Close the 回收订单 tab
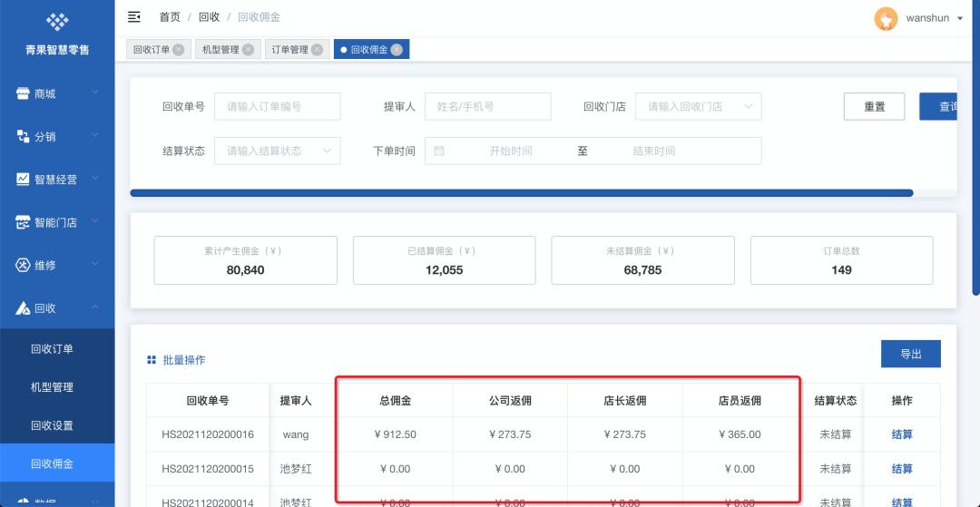 178,49
